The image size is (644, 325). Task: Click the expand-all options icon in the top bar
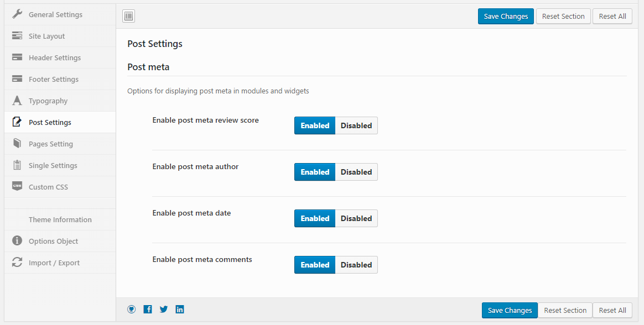pos(128,17)
